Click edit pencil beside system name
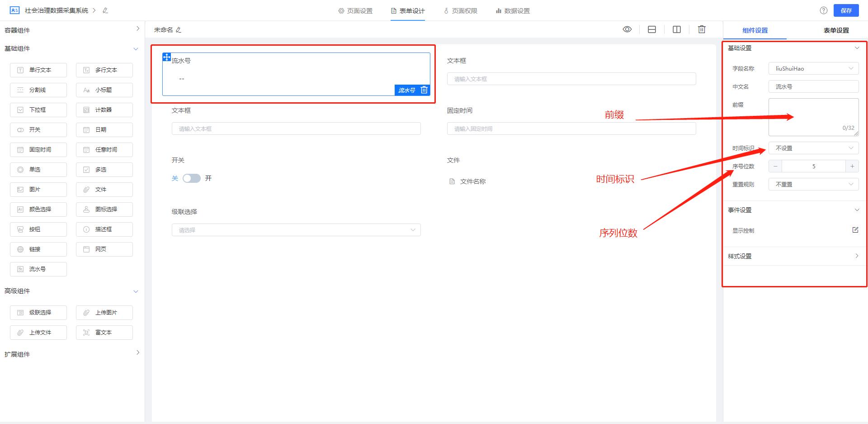Screen dimensions: 868x424 [x=105, y=10]
